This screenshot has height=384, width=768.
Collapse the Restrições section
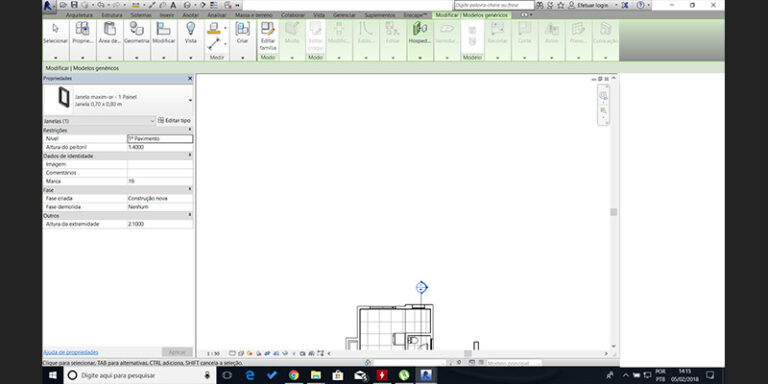point(190,130)
